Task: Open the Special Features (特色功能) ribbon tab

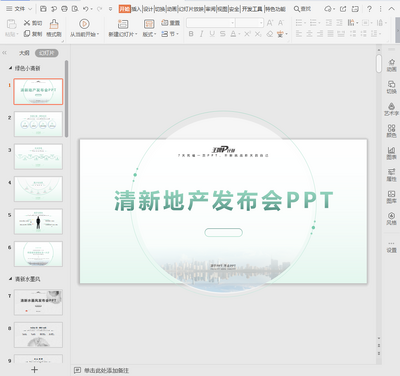Action: coord(275,9)
